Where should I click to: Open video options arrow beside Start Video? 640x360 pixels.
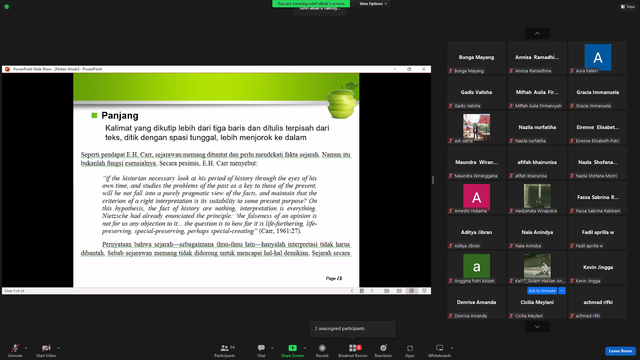click(58, 348)
